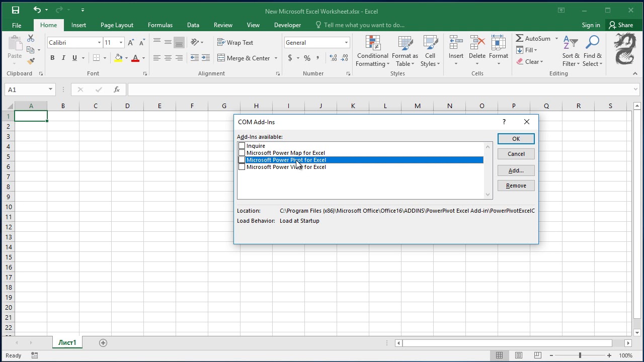Click the Accounting Number Format dollar icon
The width and height of the screenshot is (644, 362).
point(290,58)
